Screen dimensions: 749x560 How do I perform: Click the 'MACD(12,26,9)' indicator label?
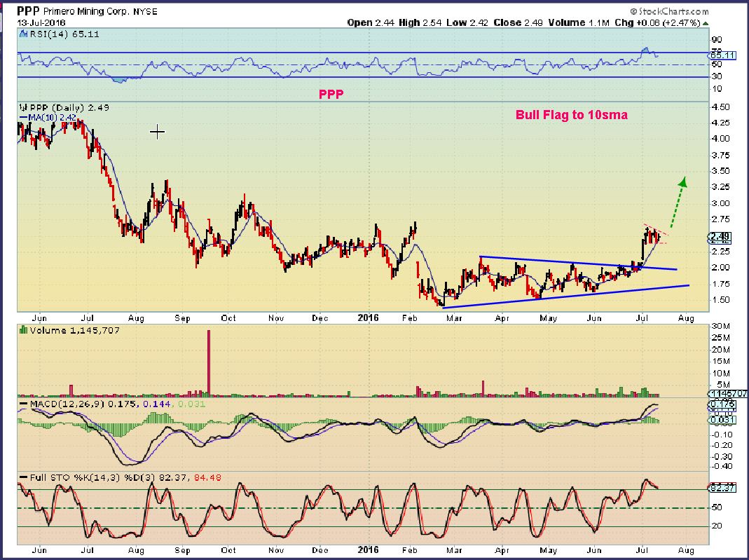[68, 404]
